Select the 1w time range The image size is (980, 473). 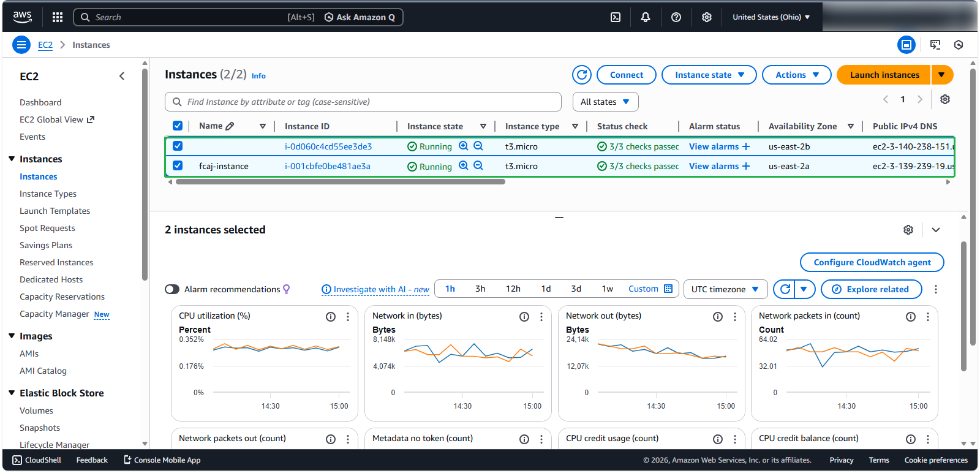[x=608, y=289]
